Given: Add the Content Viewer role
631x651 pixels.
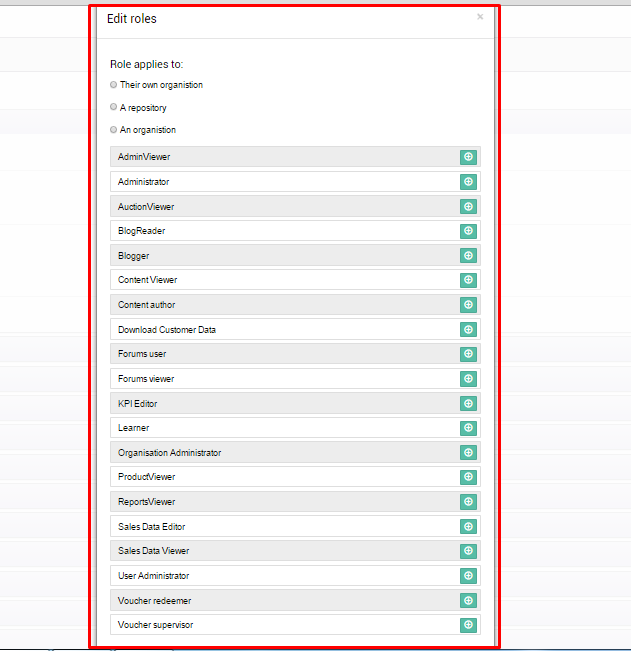Looking at the screenshot, I should (468, 280).
